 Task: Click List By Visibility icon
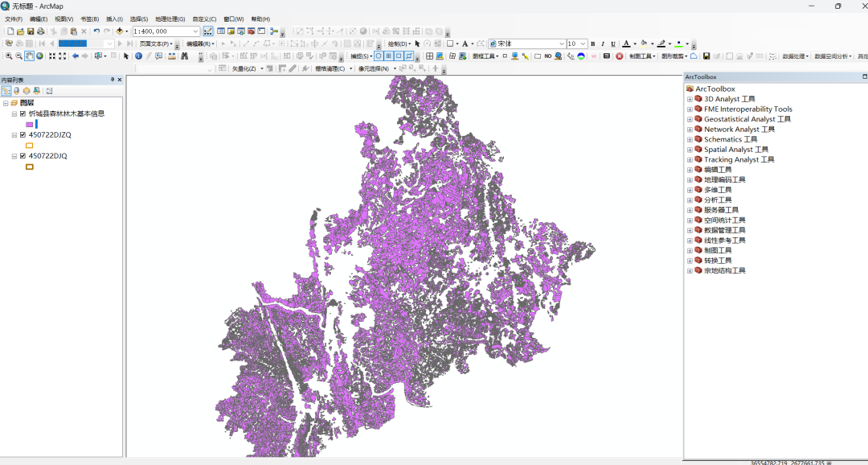(27, 91)
